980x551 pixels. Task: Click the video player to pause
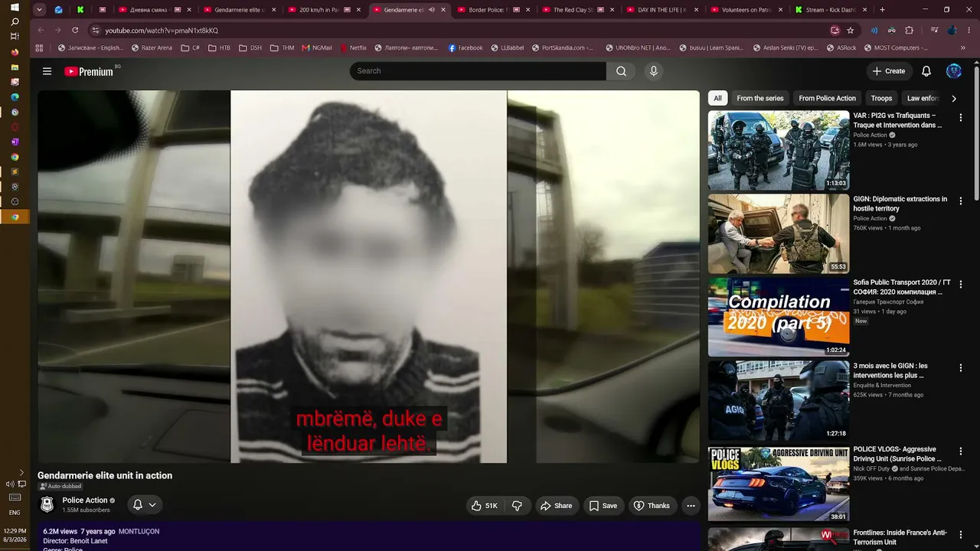click(x=368, y=276)
